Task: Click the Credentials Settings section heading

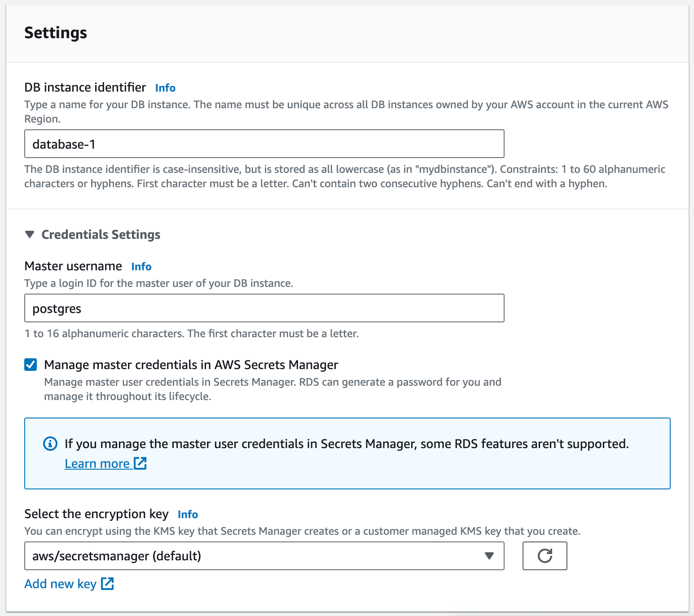Action: coord(101,234)
